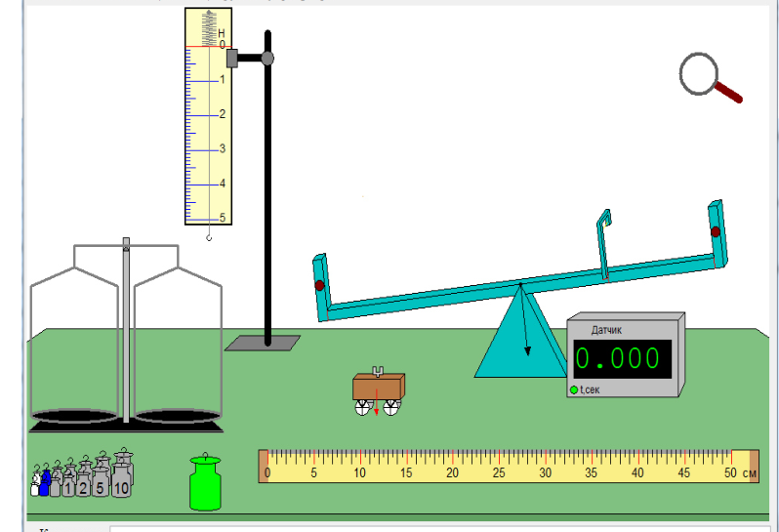Click the magnifying glass tool
This screenshot has height=532, width=779.
click(710, 77)
